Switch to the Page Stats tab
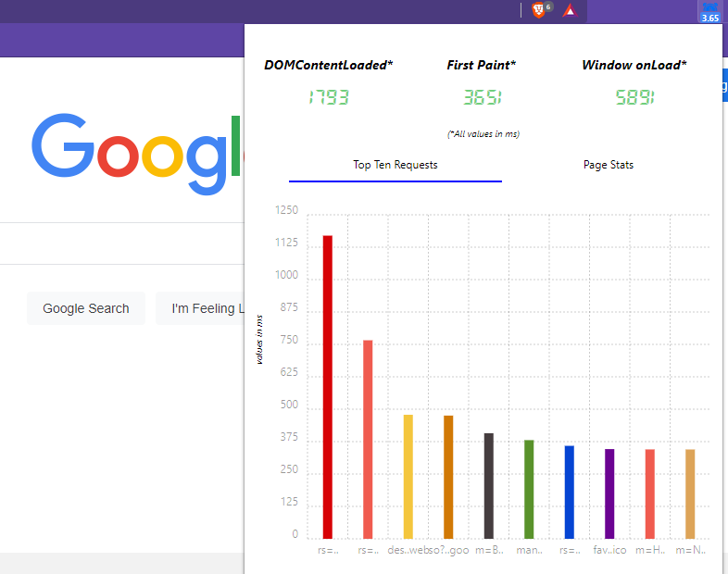This screenshot has width=728, height=574. point(609,165)
